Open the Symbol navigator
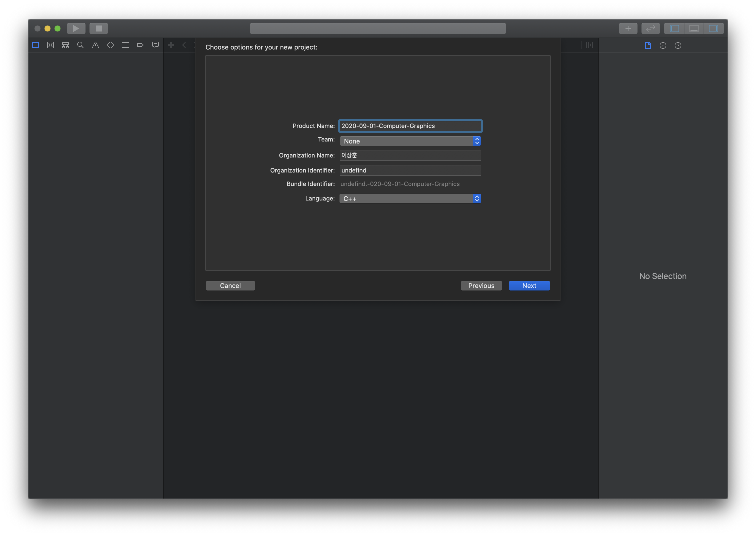 click(65, 45)
